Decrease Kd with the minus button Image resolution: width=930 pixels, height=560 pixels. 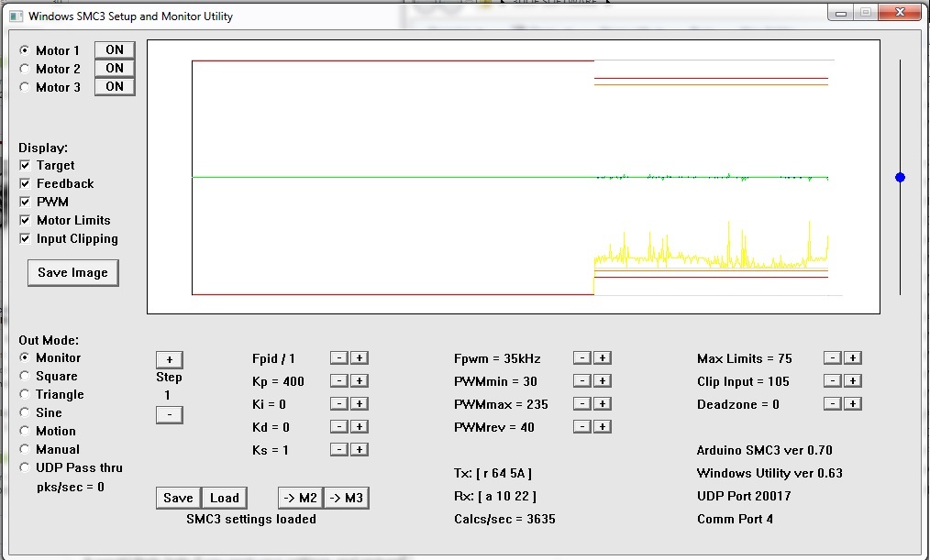(339, 427)
